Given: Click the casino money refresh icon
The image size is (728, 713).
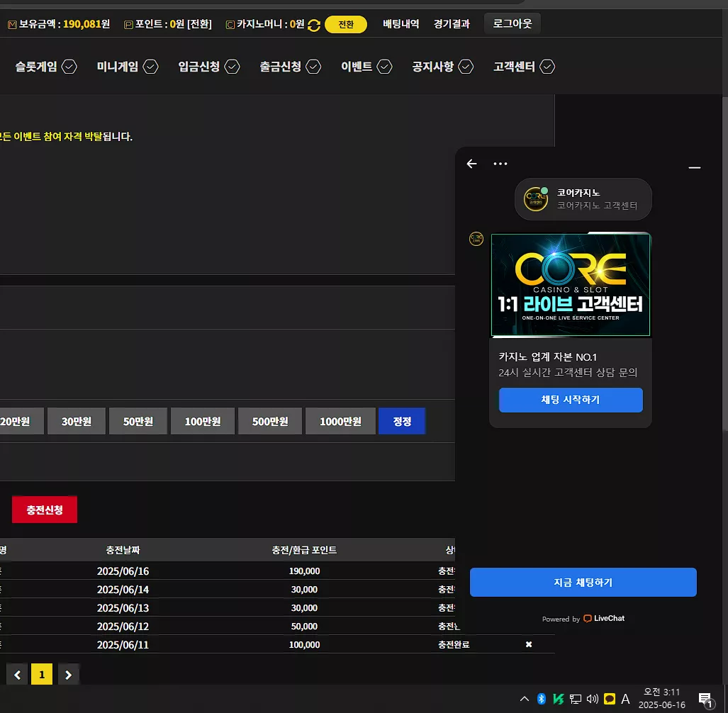Looking at the screenshot, I should [x=314, y=25].
